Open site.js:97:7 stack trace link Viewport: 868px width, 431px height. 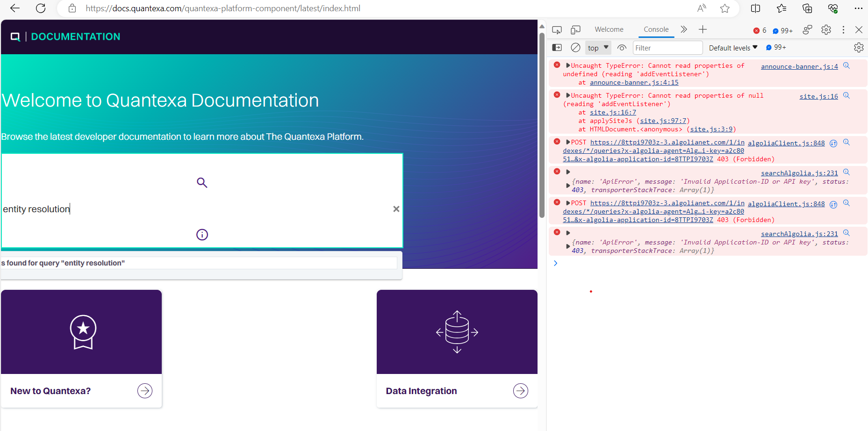pyautogui.click(x=663, y=121)
